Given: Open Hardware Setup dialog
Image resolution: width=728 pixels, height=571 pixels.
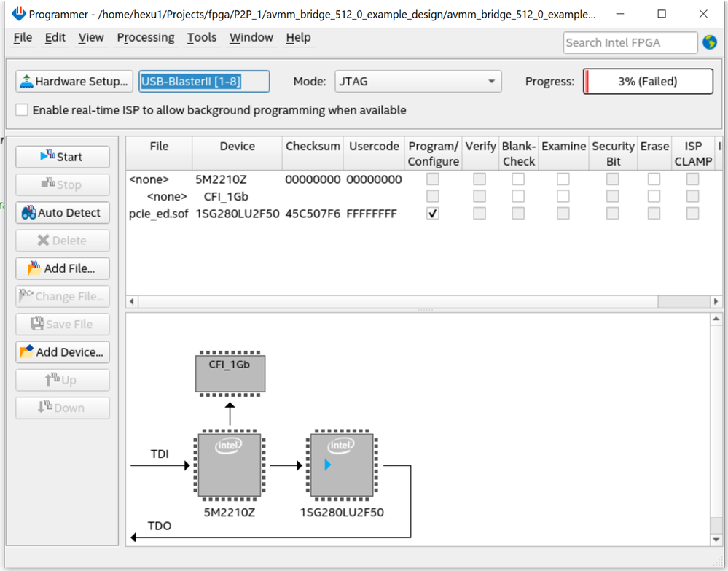Looking at the screenshot, I should (x=74, y=81).
